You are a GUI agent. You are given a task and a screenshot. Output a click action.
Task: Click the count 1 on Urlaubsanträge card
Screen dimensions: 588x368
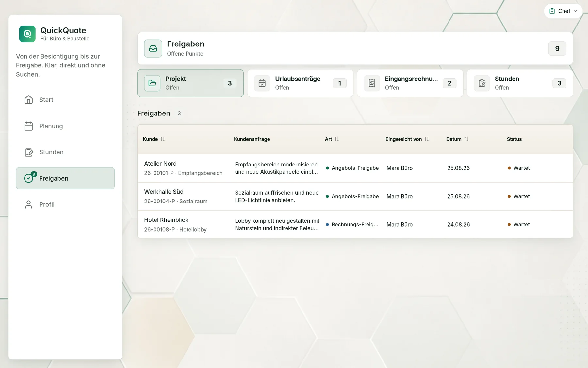[340, 83]
